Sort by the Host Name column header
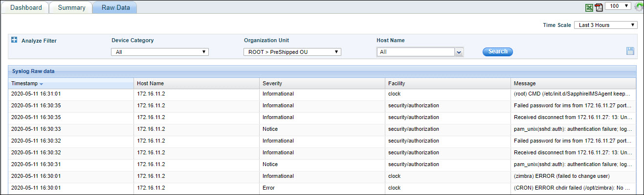Screen dimensions: 644x195 [197, 84]
